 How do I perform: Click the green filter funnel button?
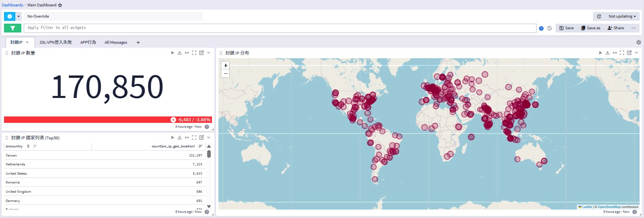(13, 28)
